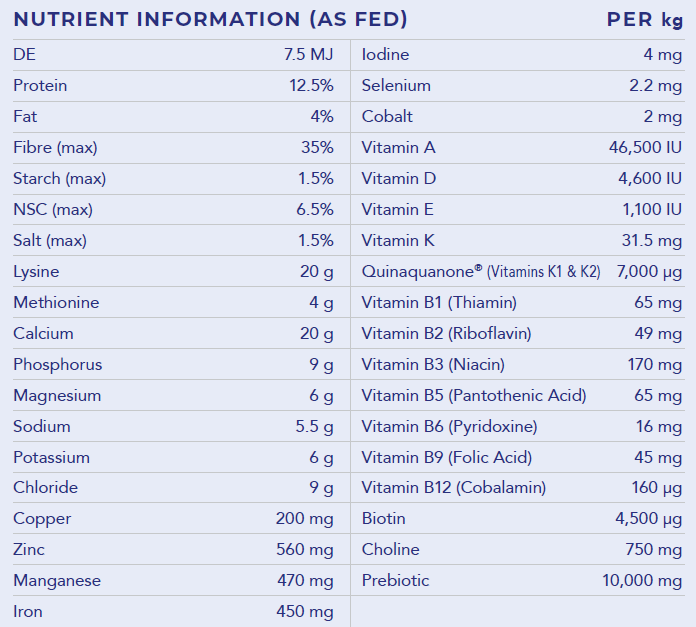Select the Biotin 4,500 µg value
The width and height of the screenshot is (696, 627).
click(648, 519)
